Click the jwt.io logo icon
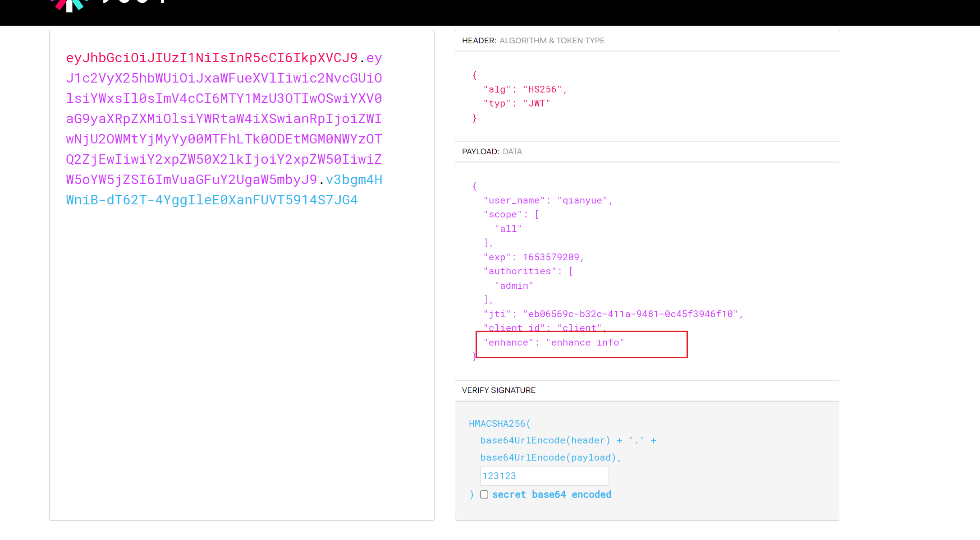Image resolution: width=980 pixels, height=540 pixels. click(69, 5)
